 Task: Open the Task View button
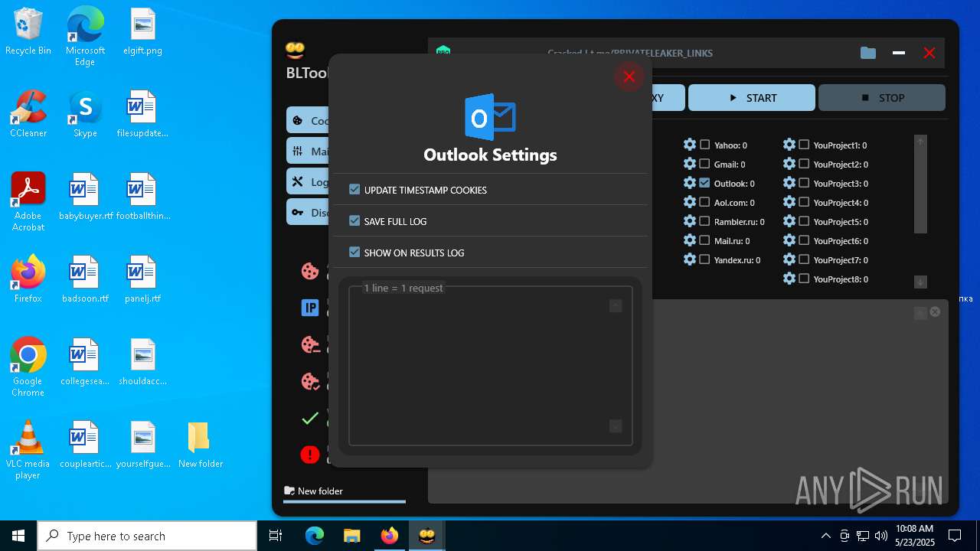coord(276,536)
